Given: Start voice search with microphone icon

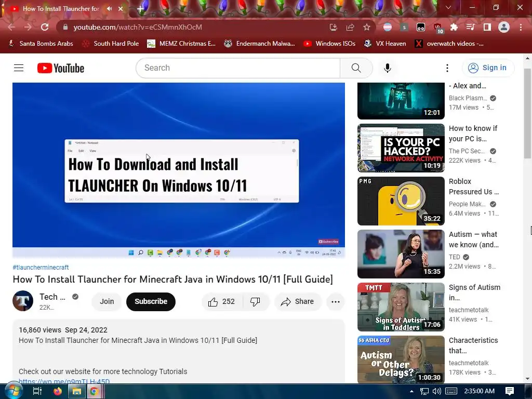Looking at the screenshot, I should click(x=388, y=68).
